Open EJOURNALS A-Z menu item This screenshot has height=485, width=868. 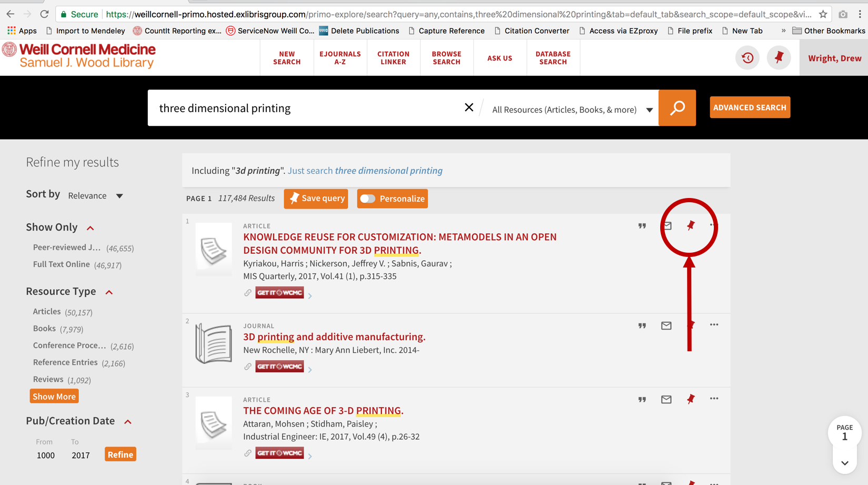pos(340,58)
